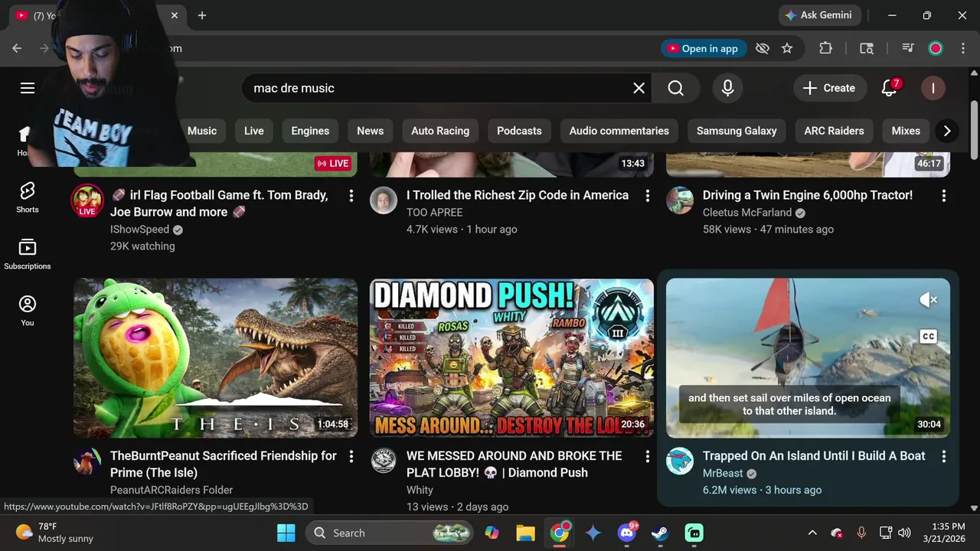Open notifications bell with 7 badge
Viewport: 980px width, 551px height.
click(x=889, y=88)
